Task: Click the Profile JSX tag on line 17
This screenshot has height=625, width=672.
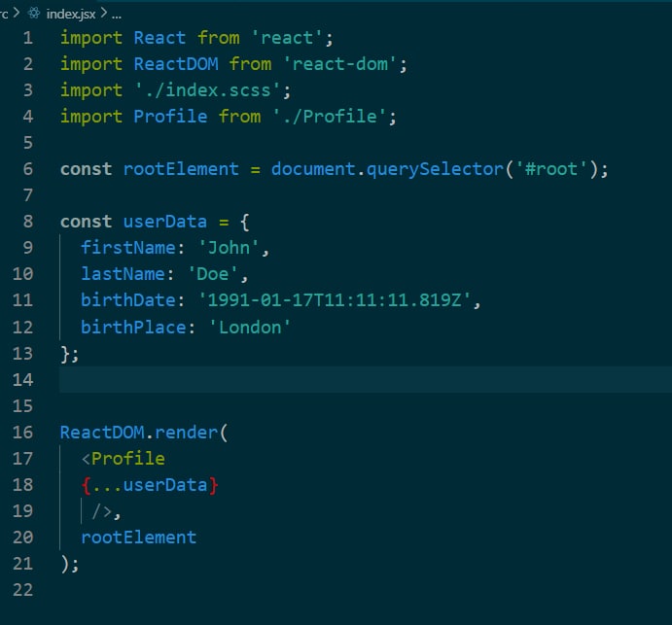Action: pyautogui.click(x=128, y=459)
